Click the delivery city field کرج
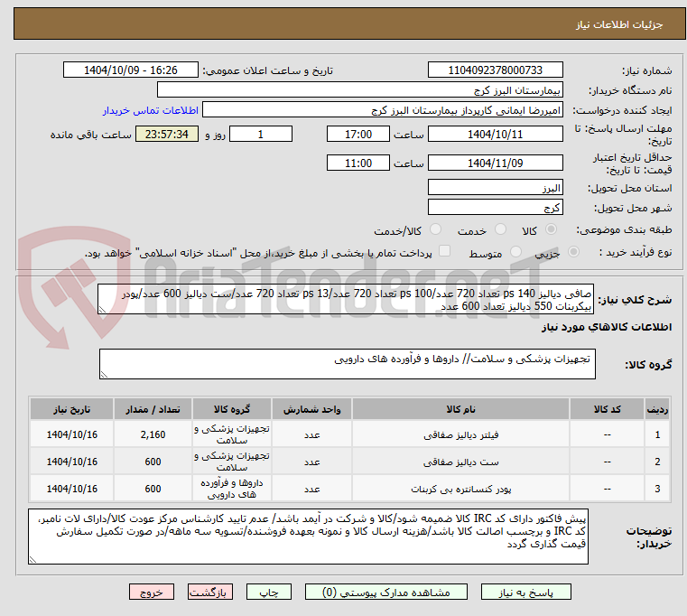This screenshot has height=616, width=687. (495, 207)
